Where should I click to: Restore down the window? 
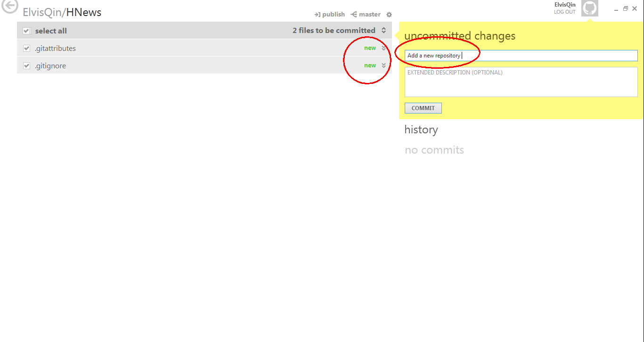tap(626, 8)
